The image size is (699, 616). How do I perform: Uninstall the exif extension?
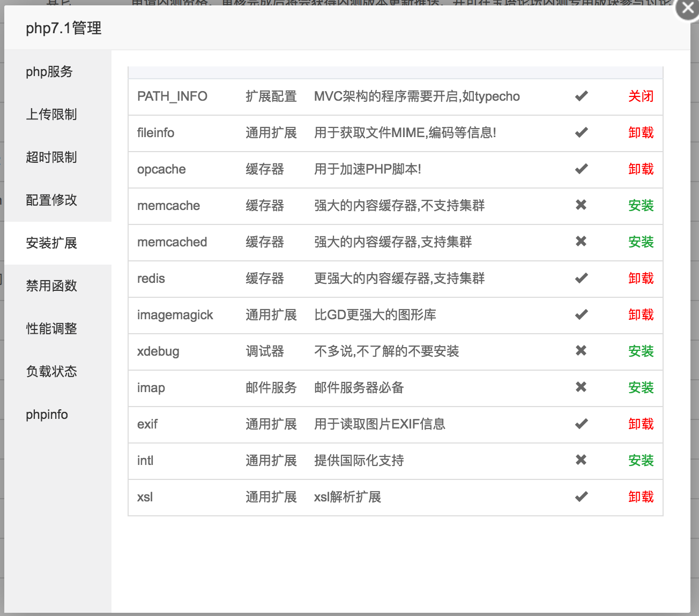641,424
